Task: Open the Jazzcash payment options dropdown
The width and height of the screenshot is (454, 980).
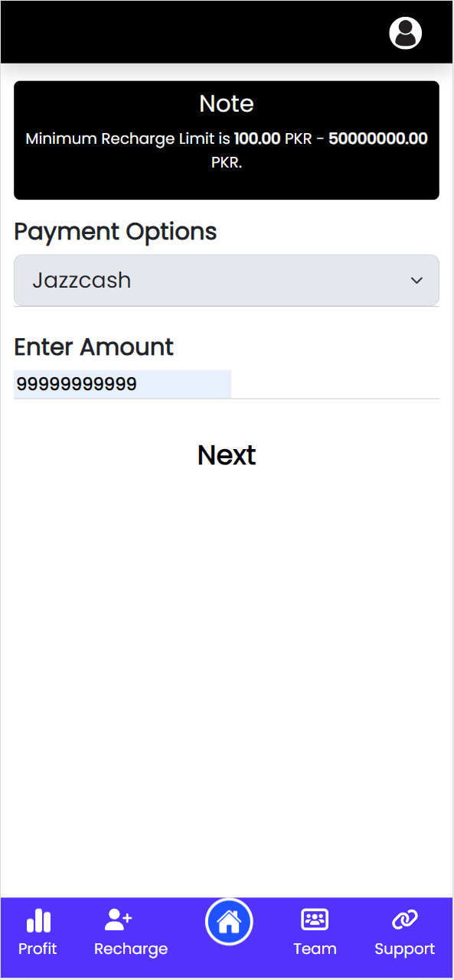Action: (227, 280)
